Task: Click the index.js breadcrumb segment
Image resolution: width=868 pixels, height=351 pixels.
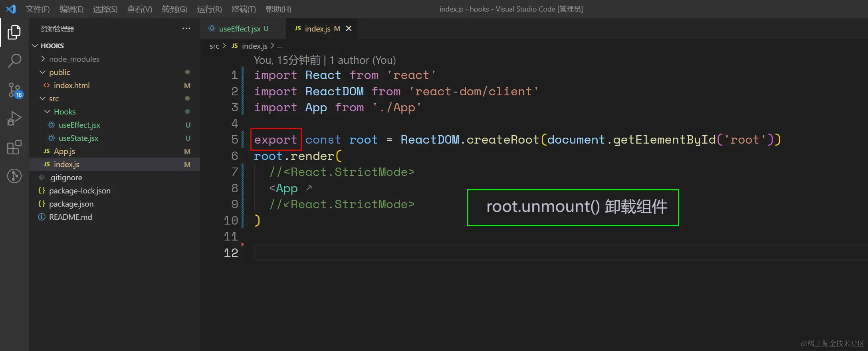Action: coord(255,46)
